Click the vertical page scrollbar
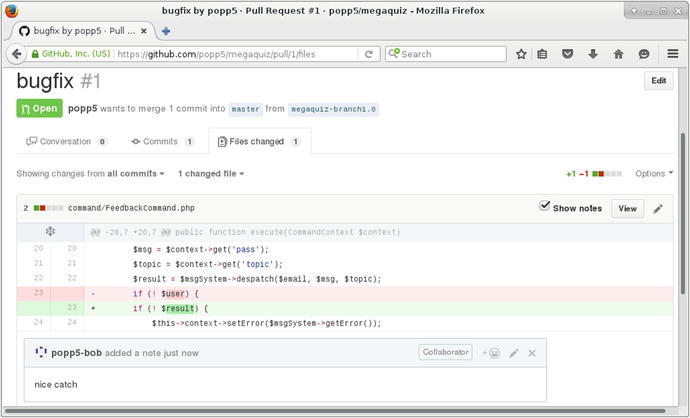The height and width of the screenshot is (418, 690). (683, 213)
